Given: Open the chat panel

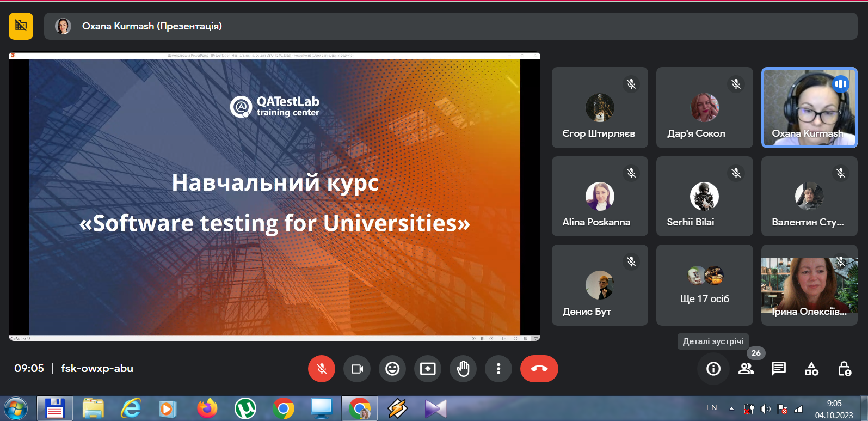Looking at the screenshot, I should coord(779,369).
